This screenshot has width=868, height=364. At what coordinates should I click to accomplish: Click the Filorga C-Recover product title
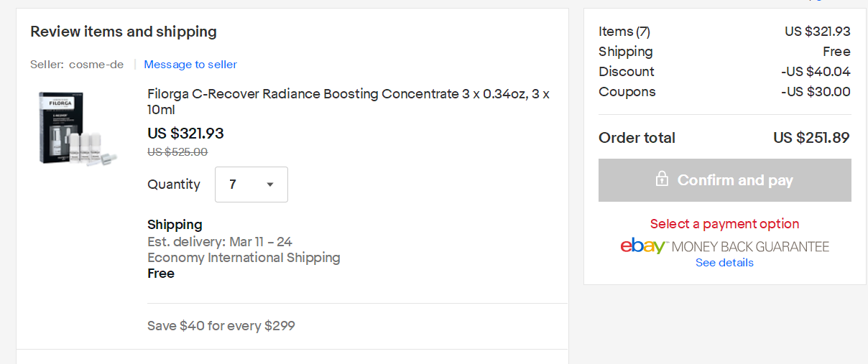click(x=348, y=102)
